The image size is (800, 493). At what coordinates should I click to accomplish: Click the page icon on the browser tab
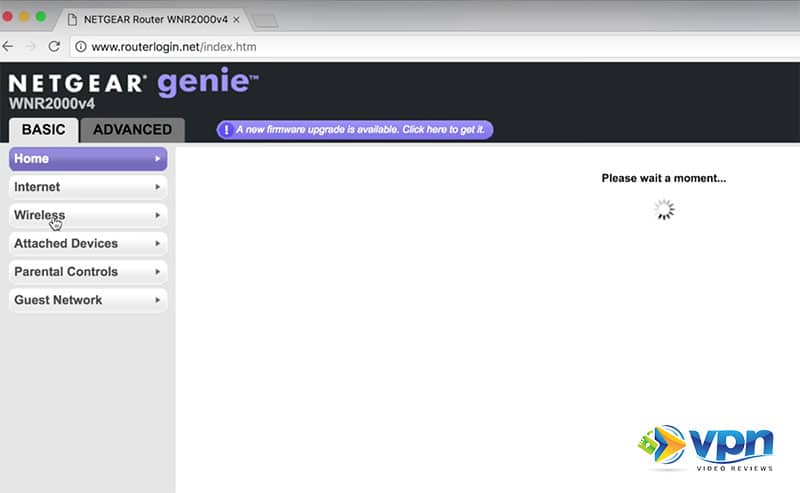click(x=72, y=19)
